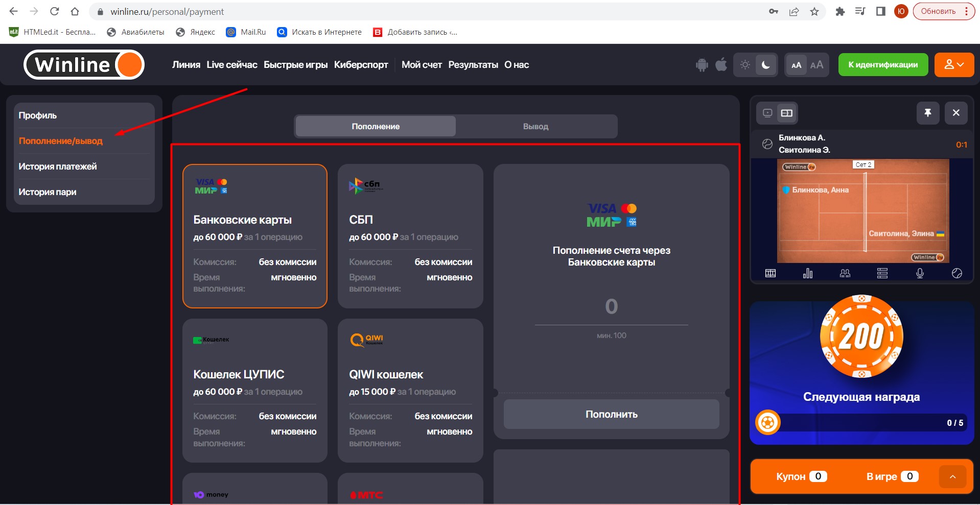Open head-to-head players icon

tap(845, 273)
